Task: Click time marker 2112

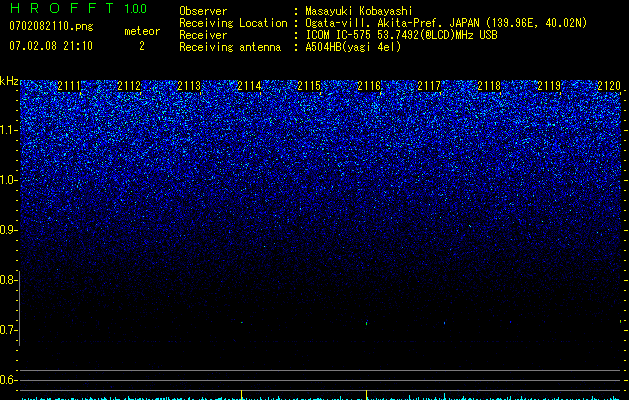Action: pyautogui.click(x=129, y=86)
